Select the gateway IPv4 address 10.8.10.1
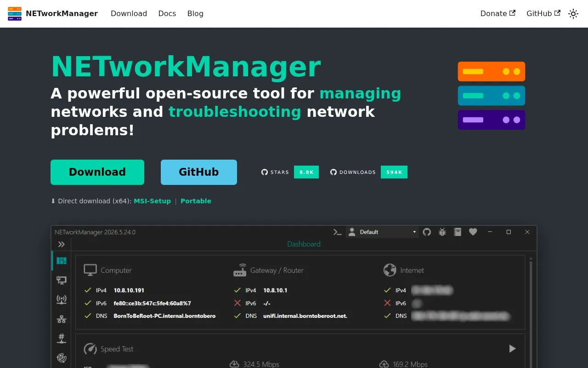Screen dimensions: 588x368 click(275, 290)
